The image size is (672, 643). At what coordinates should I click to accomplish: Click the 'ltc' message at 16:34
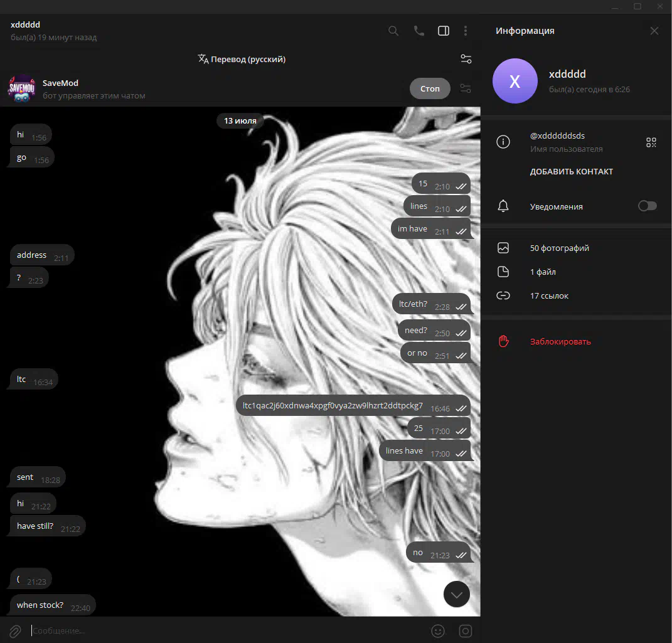[x=33, y=380]
